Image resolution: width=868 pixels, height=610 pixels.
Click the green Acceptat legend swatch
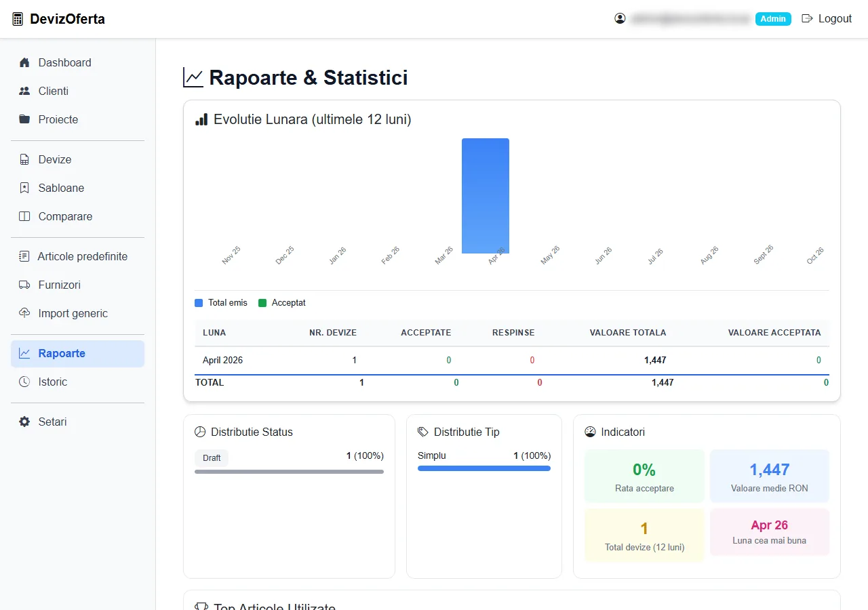(262, 303)
